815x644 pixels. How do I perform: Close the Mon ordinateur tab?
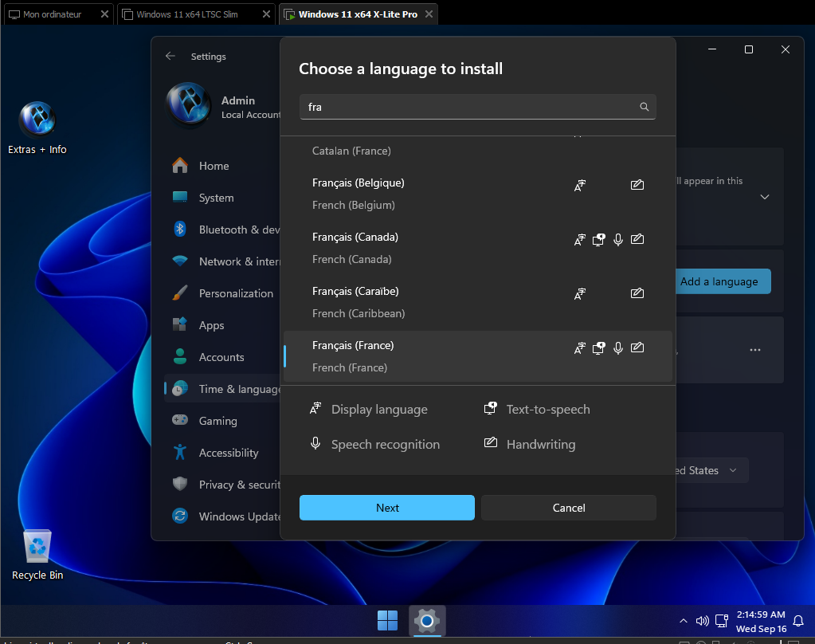104,14
